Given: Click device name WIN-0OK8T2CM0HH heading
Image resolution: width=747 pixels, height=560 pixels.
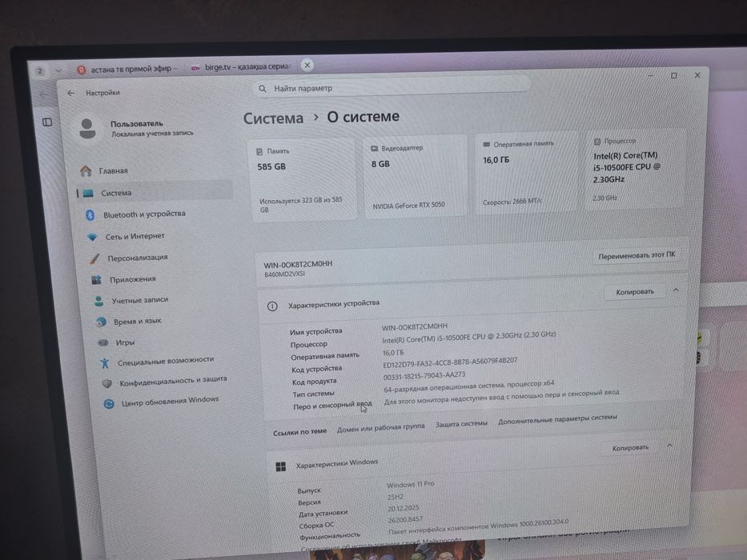Looking at the screenshot, I should pos(298,264).
